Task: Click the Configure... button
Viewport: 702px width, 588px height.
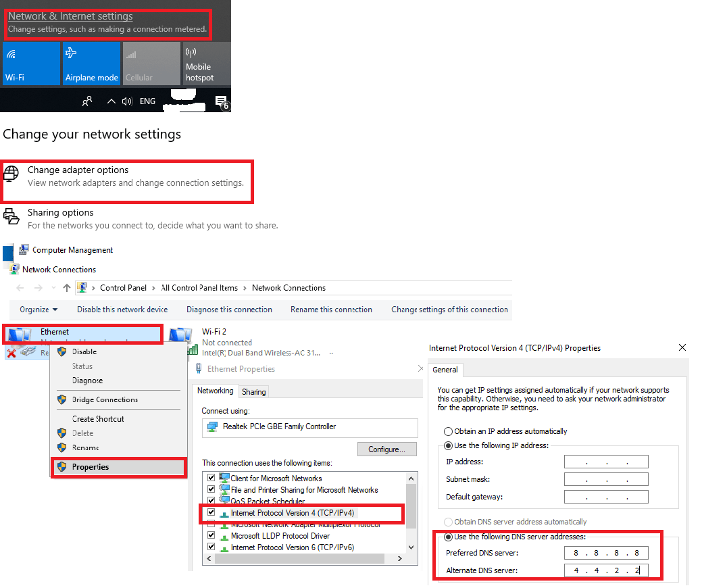Action: coord(387,450)
